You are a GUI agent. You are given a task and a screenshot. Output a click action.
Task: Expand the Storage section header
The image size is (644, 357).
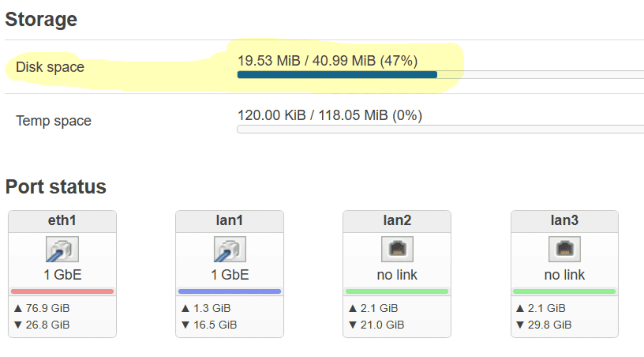pyautogui.click(x=42, y=19)
